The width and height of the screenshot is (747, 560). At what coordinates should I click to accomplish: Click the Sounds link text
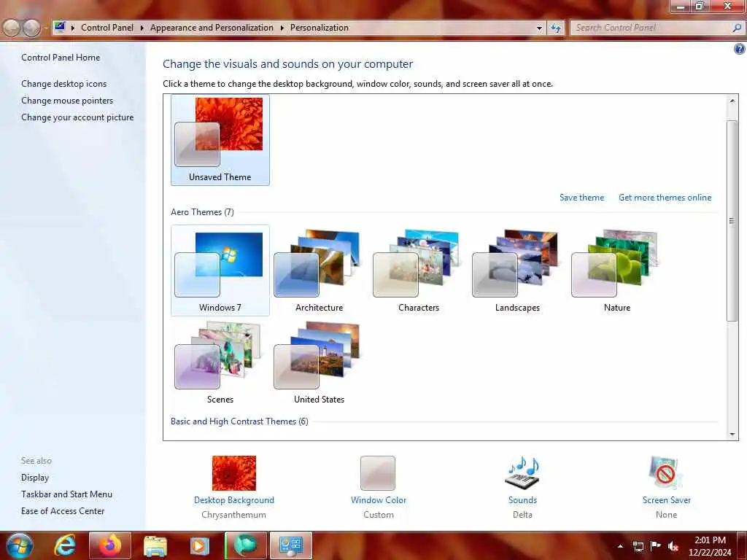[x=522, y=500]
